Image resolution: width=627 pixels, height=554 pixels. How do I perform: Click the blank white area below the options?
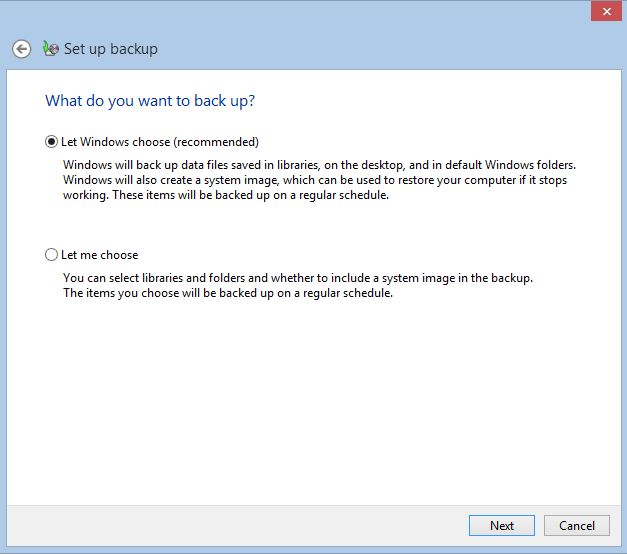(x=314, y=400)
